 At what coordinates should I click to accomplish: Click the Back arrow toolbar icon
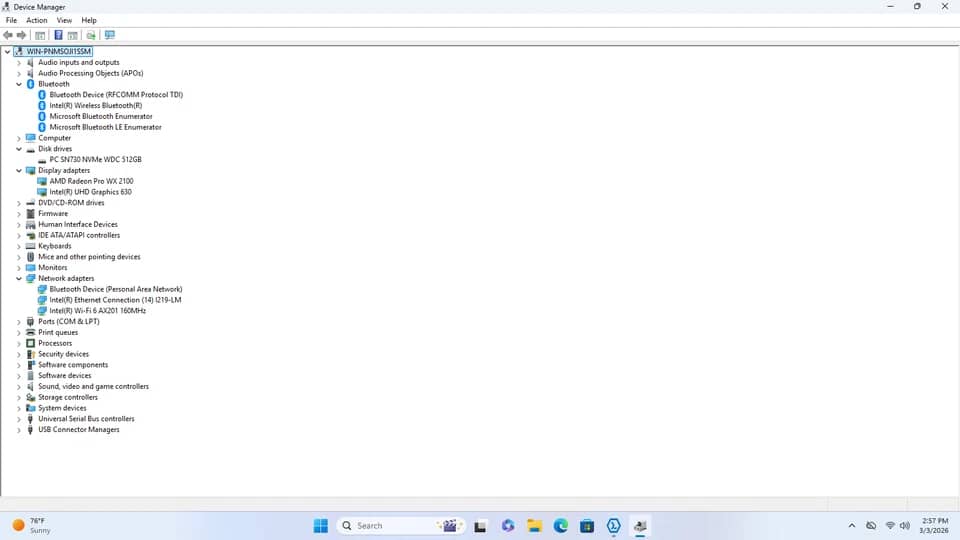(8, 35)
